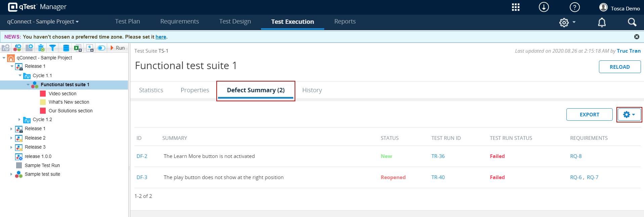Screen dimensions: 644x217
Task: Expand the Cycle 1.2 tree node
Action: pos(19,119)
